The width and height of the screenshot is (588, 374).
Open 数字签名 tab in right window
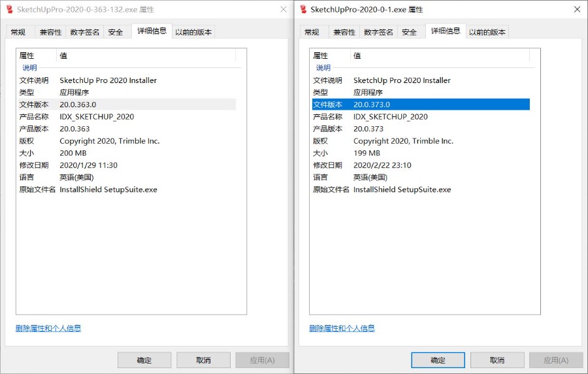click(x=378, y=32)
